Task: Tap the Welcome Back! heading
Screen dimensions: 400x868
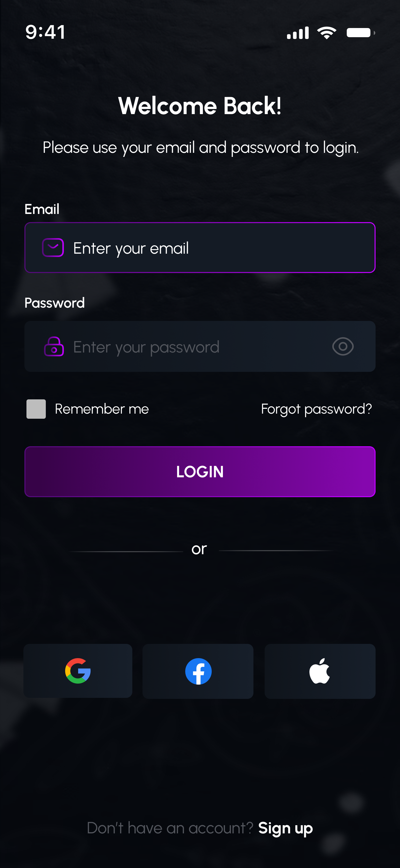Action: coord(200,106)
